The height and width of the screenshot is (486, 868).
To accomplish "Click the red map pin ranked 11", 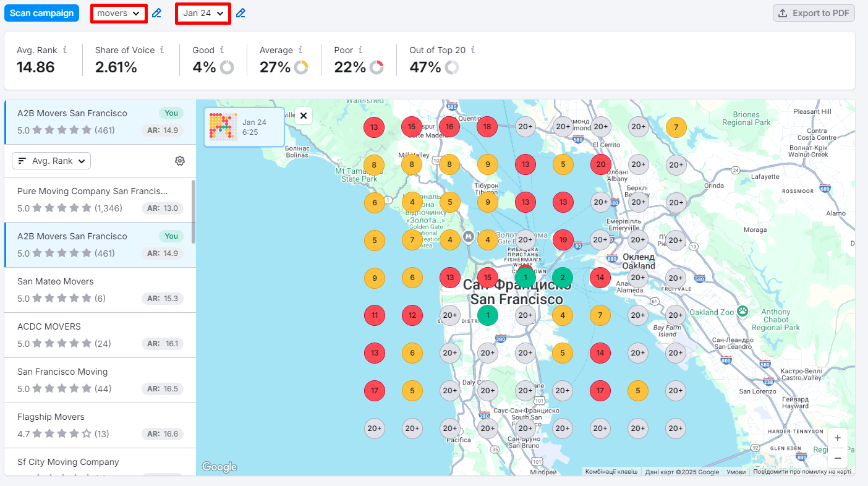I will (x=374, y=315).
